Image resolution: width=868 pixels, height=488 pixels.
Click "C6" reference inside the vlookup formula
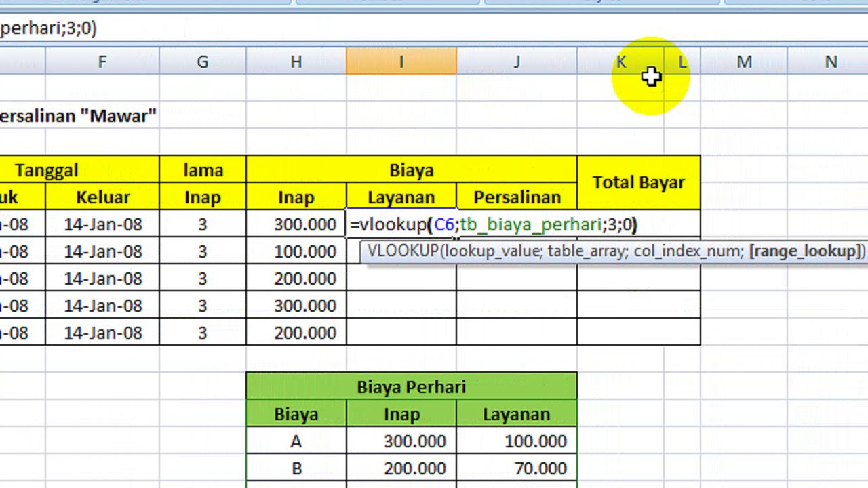tap(443, 224)
